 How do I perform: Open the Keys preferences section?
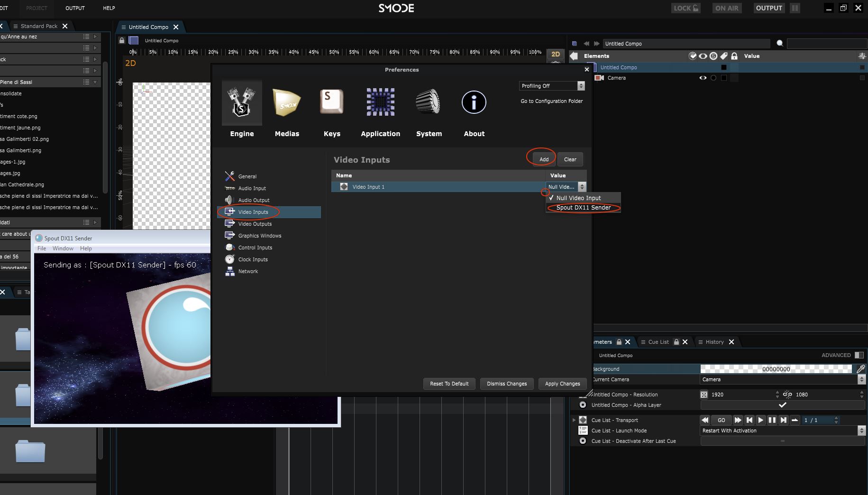point(332,110)
